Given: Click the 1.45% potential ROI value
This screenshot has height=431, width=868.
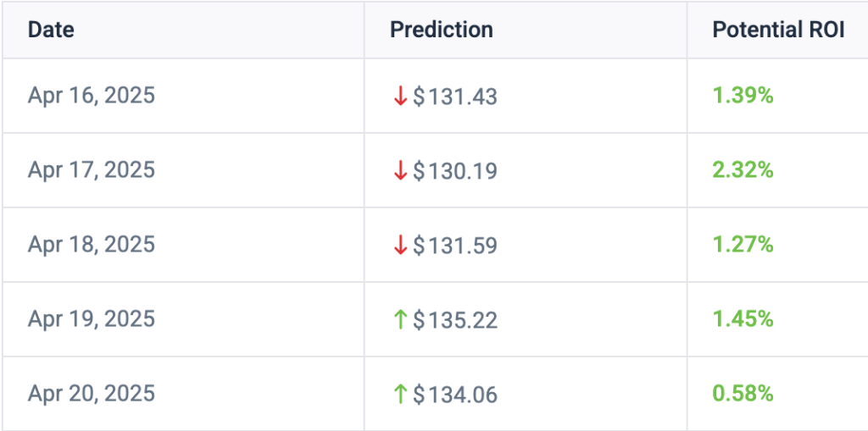Looking at the screenshot, I should 743,319.
